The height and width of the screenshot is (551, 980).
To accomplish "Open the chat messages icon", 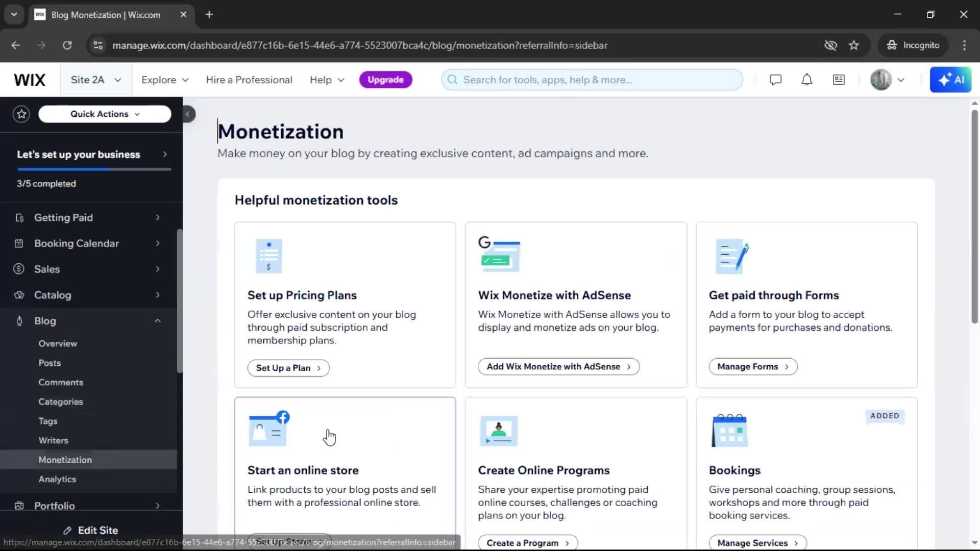I will tap(775, 80).
